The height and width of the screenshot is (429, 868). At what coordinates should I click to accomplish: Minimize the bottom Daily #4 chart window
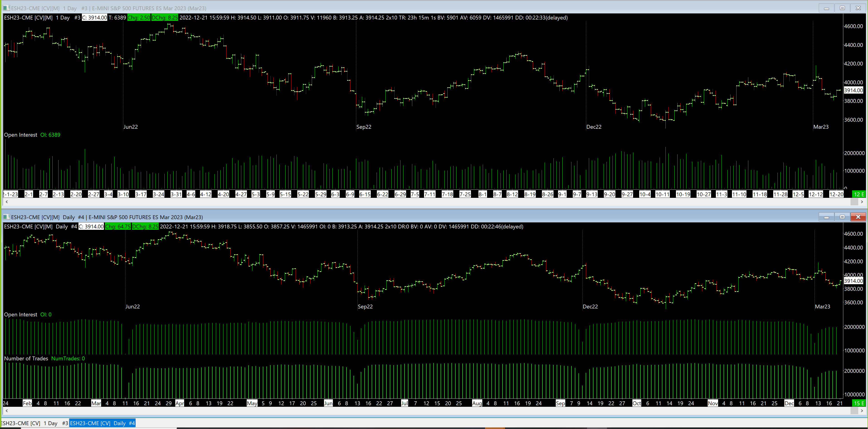point(826,217)
